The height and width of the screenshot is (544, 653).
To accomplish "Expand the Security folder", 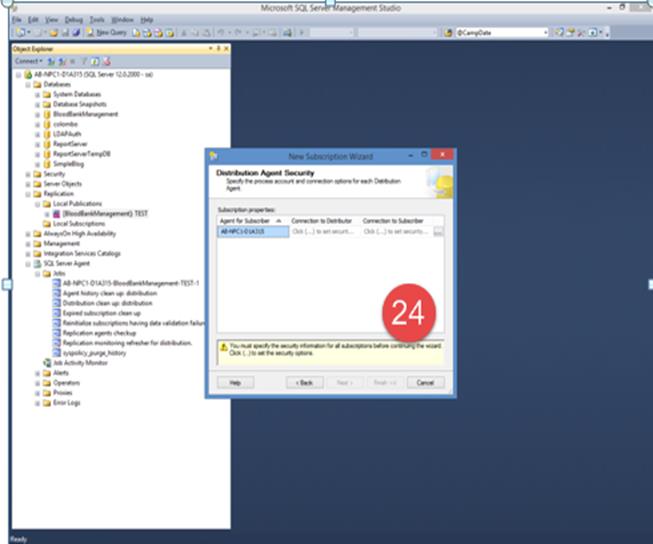I will pos(28,174).
